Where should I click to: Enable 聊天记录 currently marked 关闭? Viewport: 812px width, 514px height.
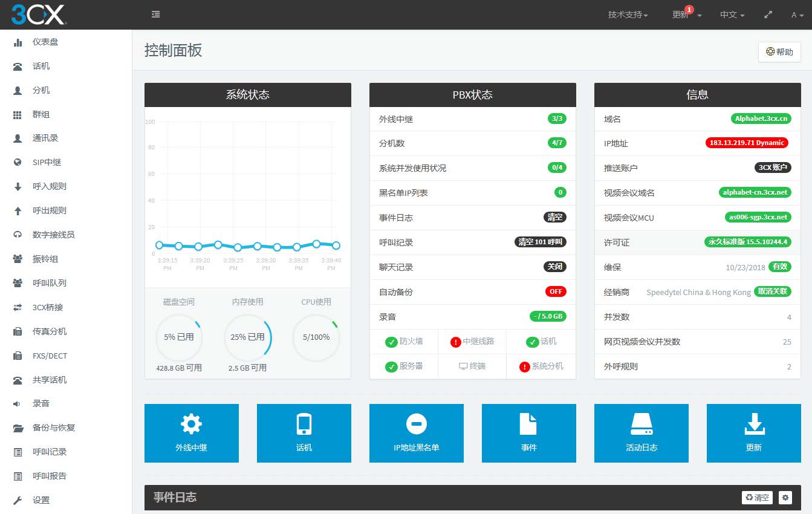(x=556, y=267)
